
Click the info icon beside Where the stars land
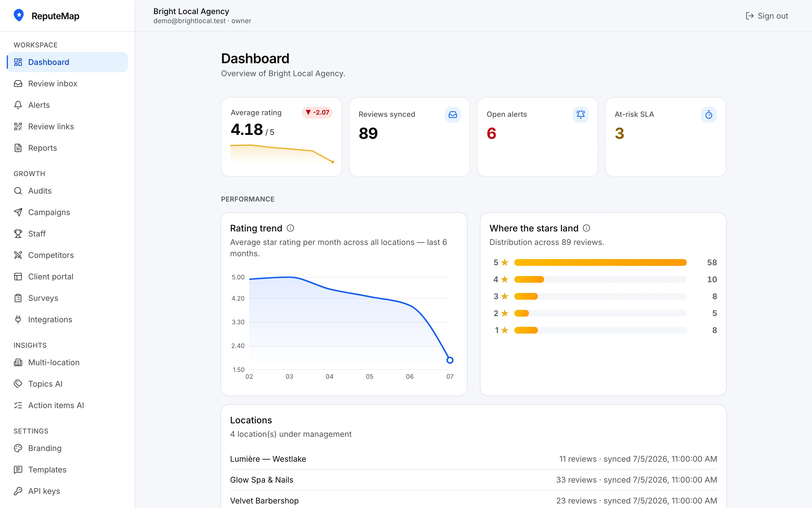[x=586, y=228]
